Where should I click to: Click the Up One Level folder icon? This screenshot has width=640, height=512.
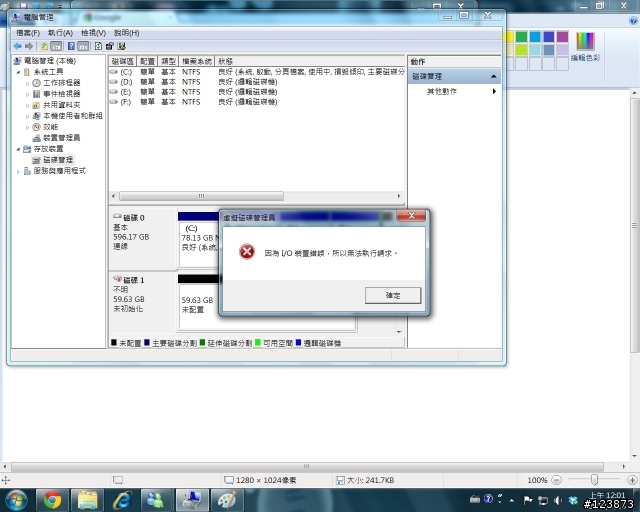tap(44, 47)
